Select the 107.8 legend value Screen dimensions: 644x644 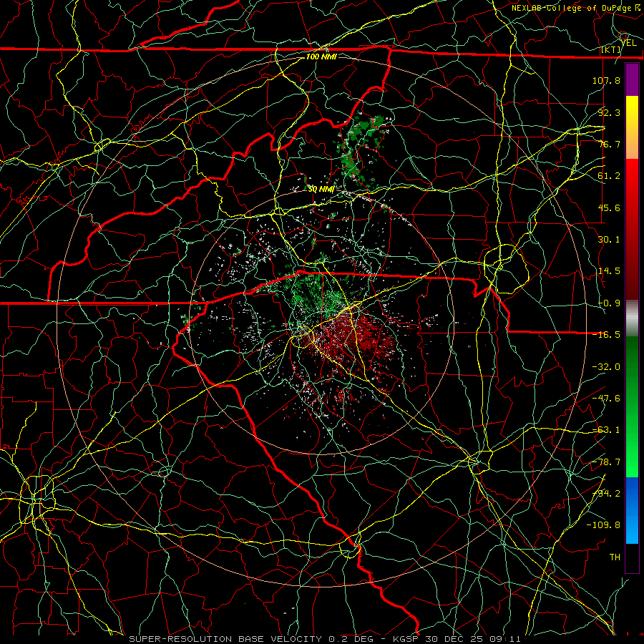tap(606, 80)
